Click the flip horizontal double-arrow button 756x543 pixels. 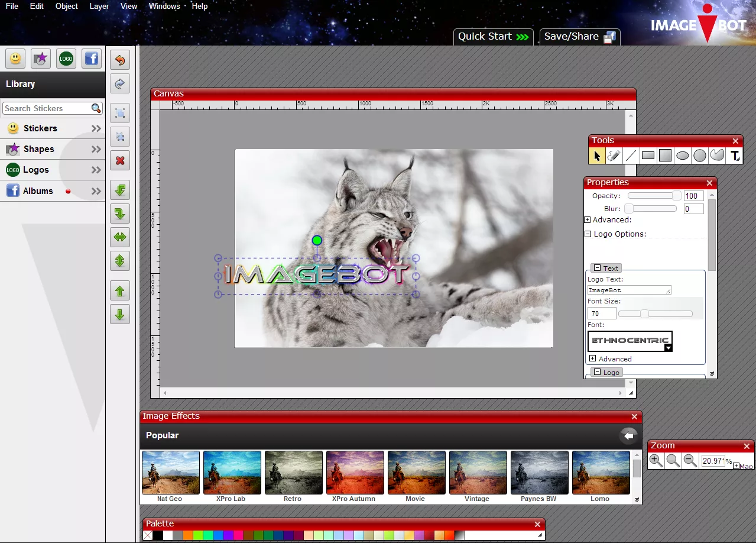point(120,237)
